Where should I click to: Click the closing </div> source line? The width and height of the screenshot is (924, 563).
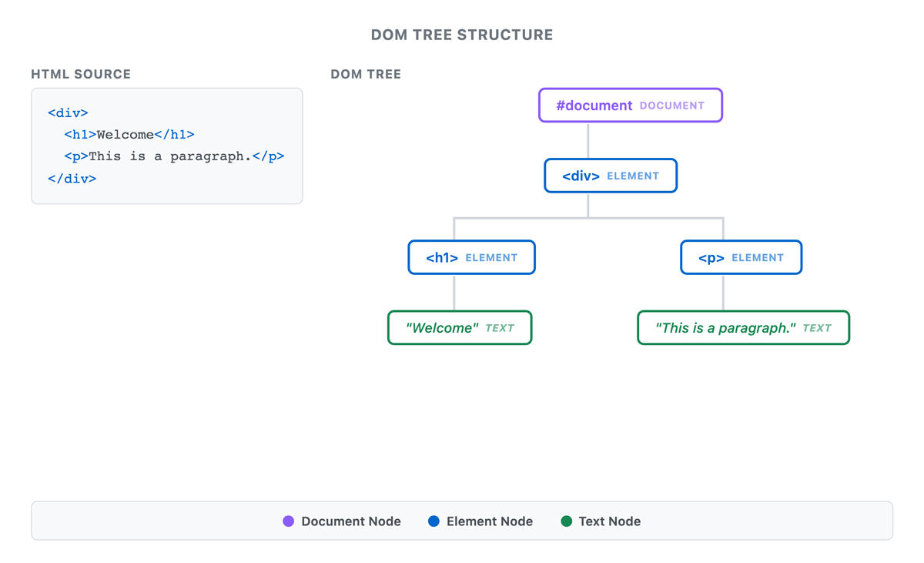coord(72,179)
